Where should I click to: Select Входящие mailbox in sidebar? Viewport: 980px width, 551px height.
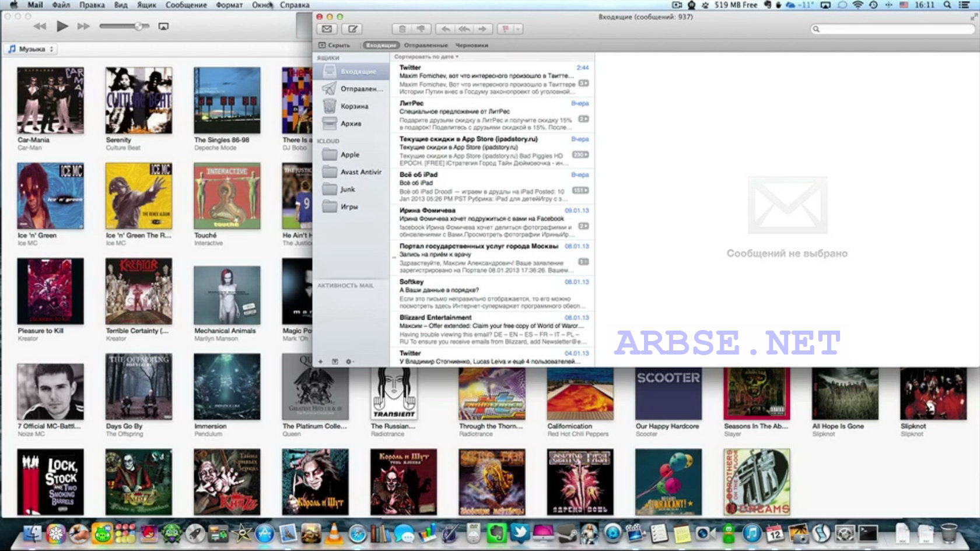point(351,71)
